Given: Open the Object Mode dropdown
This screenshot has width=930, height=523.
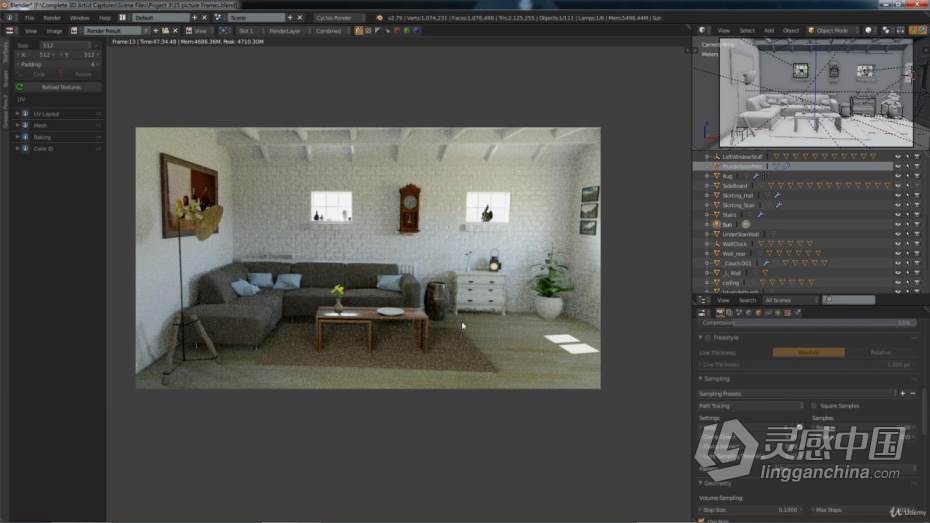Looking at the screenshot, I should pos(832,30).
